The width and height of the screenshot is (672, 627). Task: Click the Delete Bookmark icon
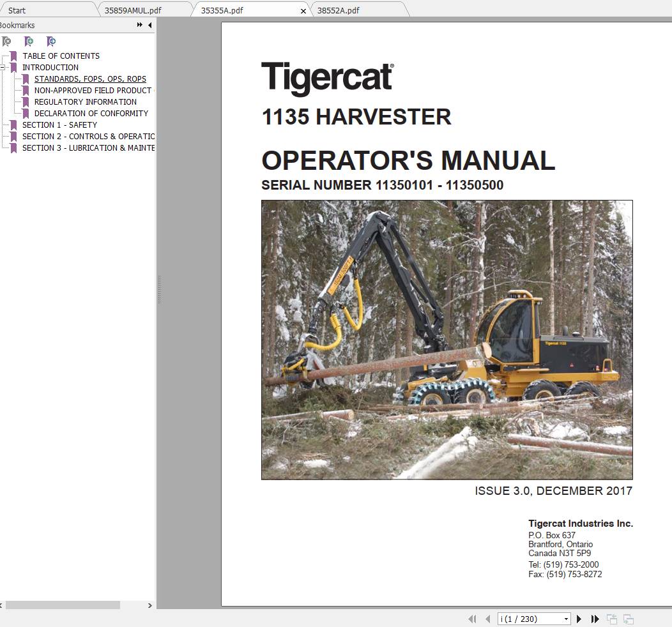coord(6,41)
